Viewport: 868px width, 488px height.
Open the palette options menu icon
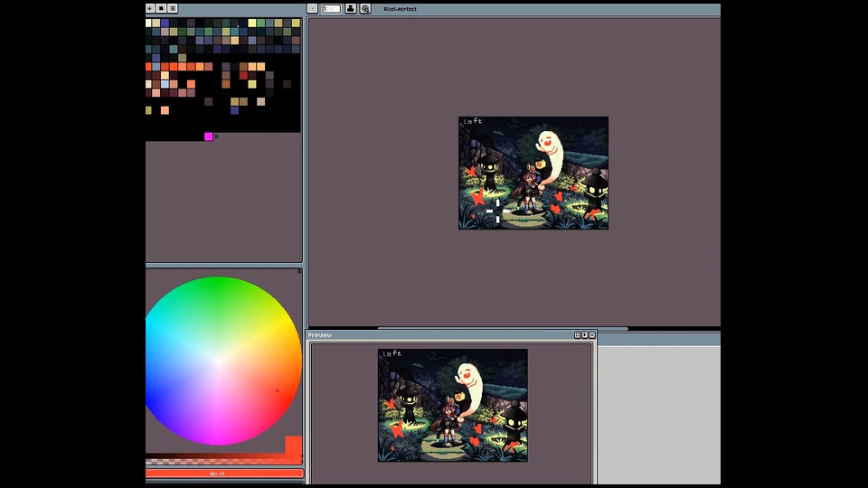pyautogui.click(x=173, y=8)
